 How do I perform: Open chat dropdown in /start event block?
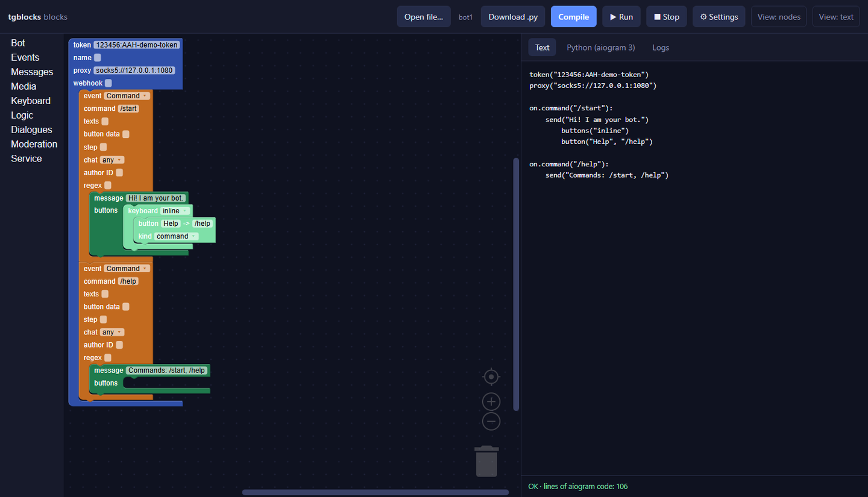[112, 160]
